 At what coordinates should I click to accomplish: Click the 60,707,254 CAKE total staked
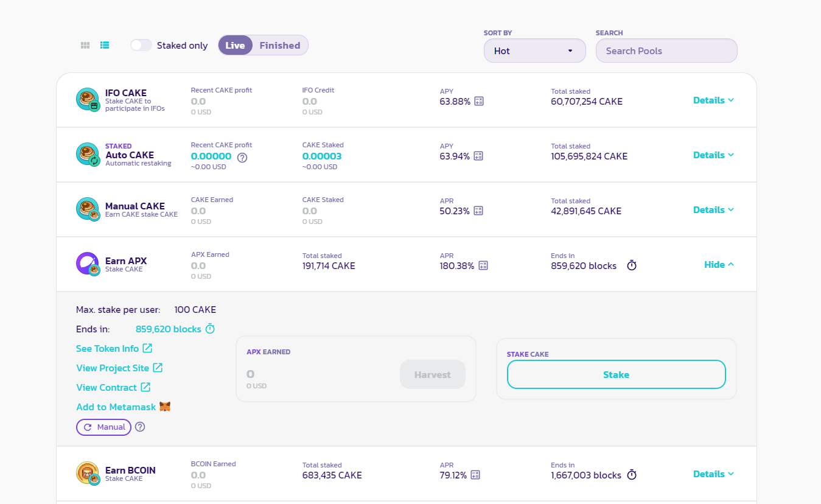coord(587,102)
